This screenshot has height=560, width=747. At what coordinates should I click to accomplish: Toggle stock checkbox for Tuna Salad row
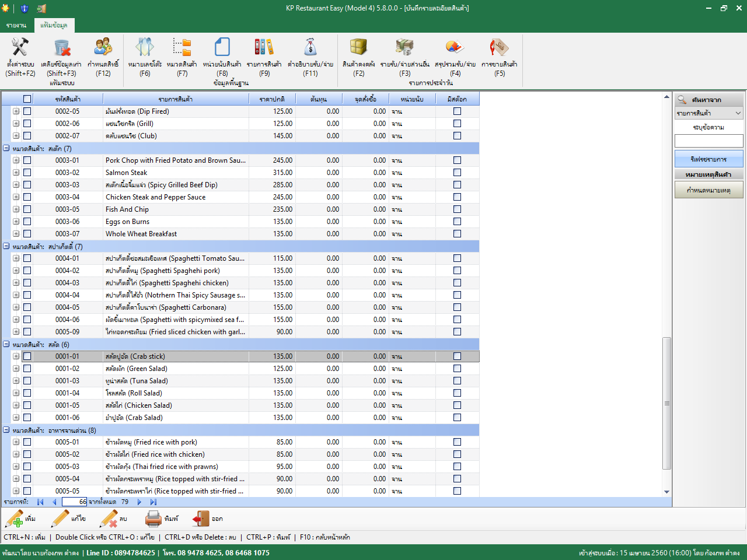[x=457, y=381]
